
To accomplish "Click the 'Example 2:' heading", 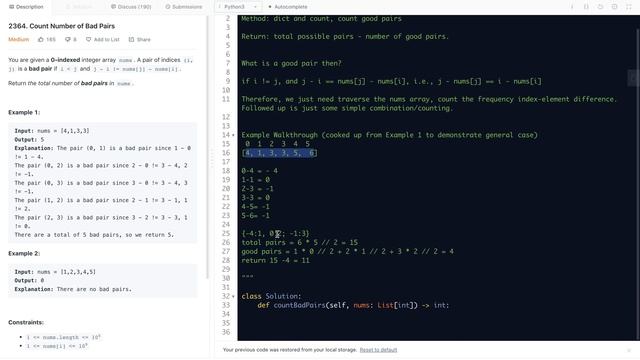I will click(24, 253).
